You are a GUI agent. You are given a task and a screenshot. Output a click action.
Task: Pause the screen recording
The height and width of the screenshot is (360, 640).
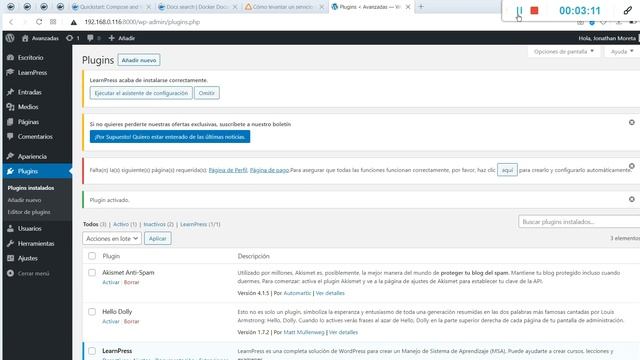[519, 11]
